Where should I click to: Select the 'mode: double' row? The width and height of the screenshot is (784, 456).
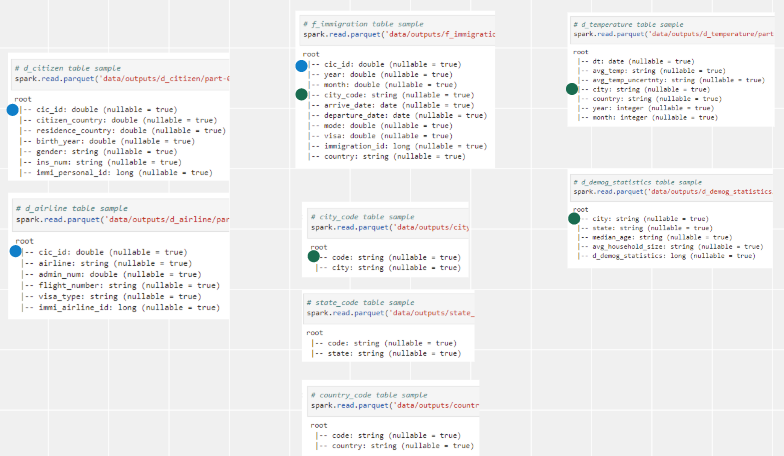pos(380,126)
